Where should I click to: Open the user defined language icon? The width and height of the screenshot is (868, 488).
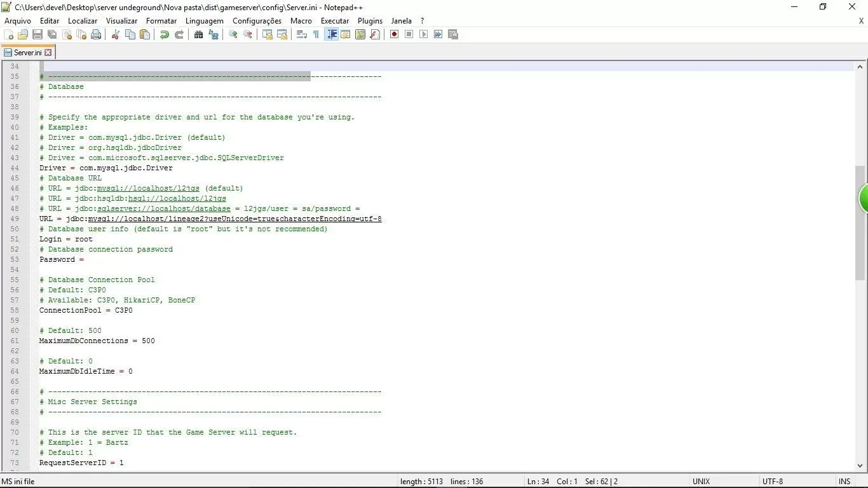[x=346, y=34]
